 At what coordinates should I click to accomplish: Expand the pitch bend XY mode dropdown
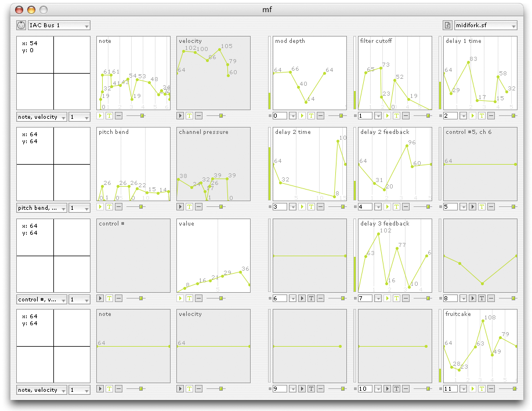(41, 208)
